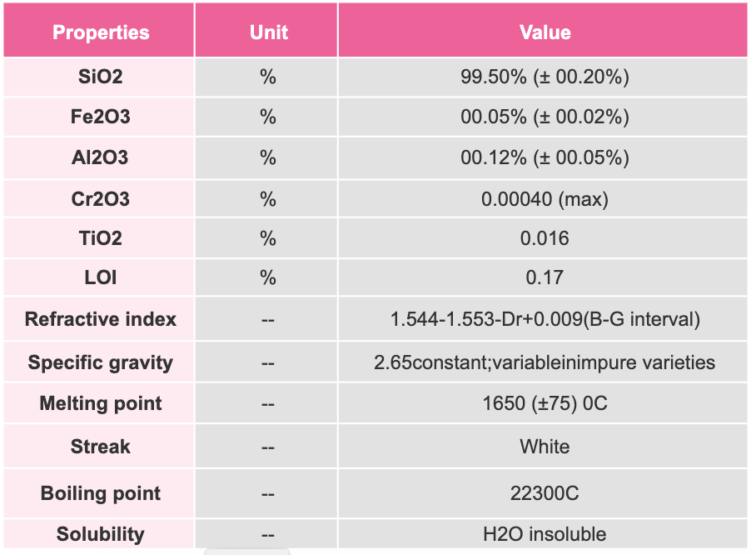Click the H2O insoluble value cell

[545, 534]
